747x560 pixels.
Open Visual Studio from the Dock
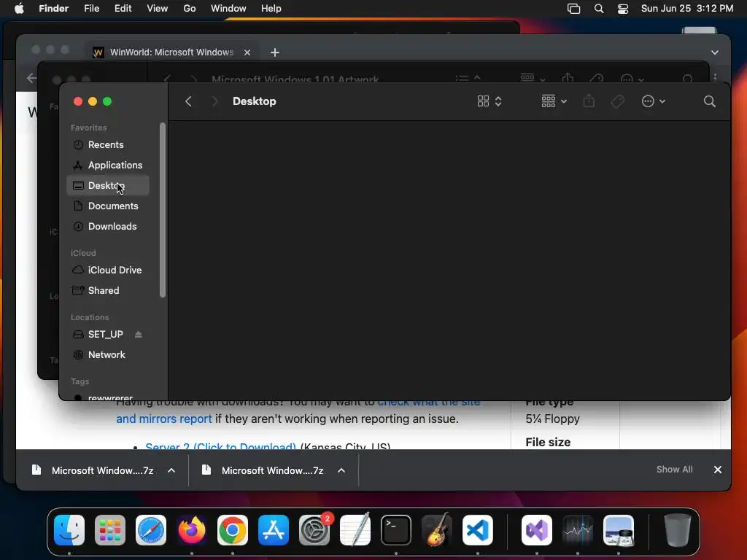pyautogui.click(x=537, y=530)
